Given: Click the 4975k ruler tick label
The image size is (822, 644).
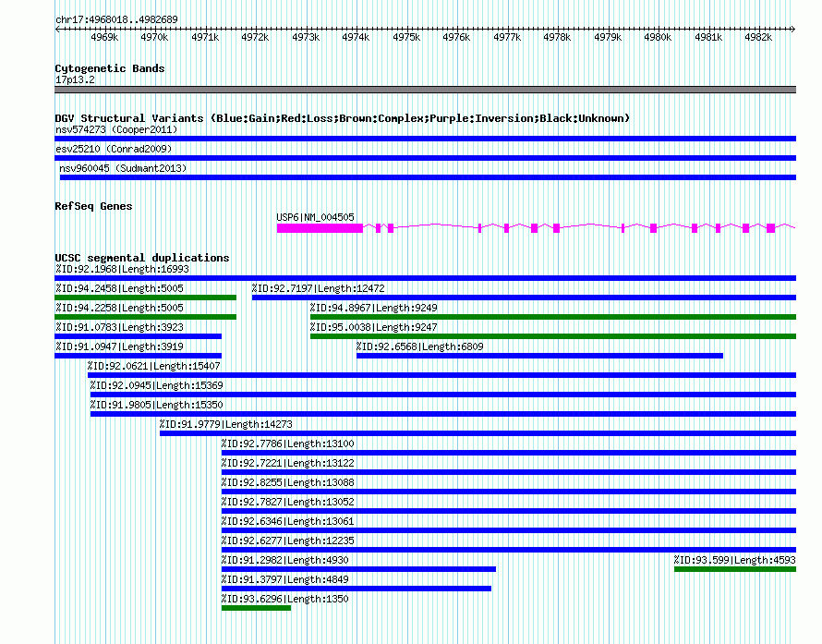Looking at the screenshot, I should 406,37.
